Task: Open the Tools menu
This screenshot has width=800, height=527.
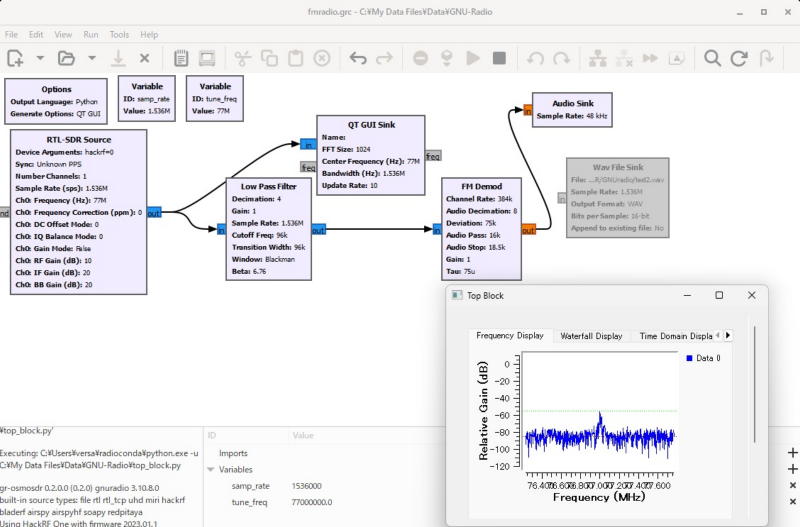Action: (x=119, y=35)
